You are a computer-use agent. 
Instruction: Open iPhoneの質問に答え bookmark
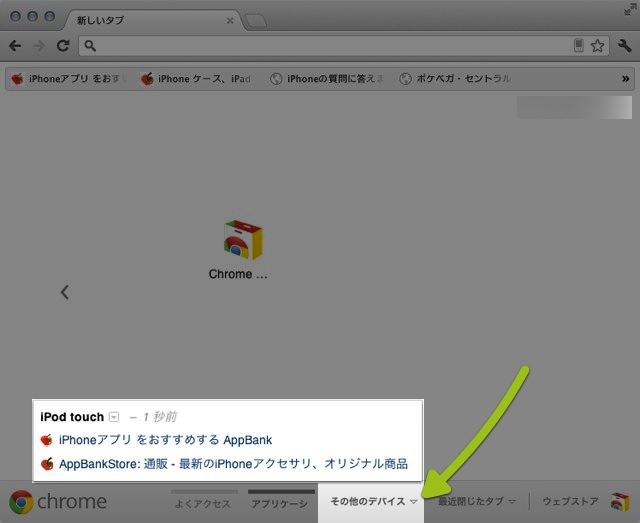[x=327, y=78]
